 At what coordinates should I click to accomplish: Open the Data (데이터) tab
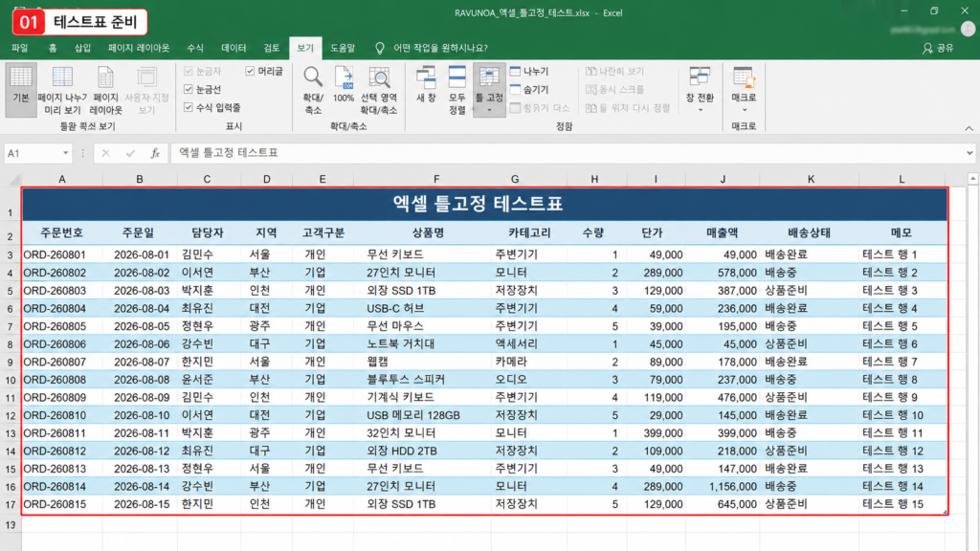tap(234, 48)
